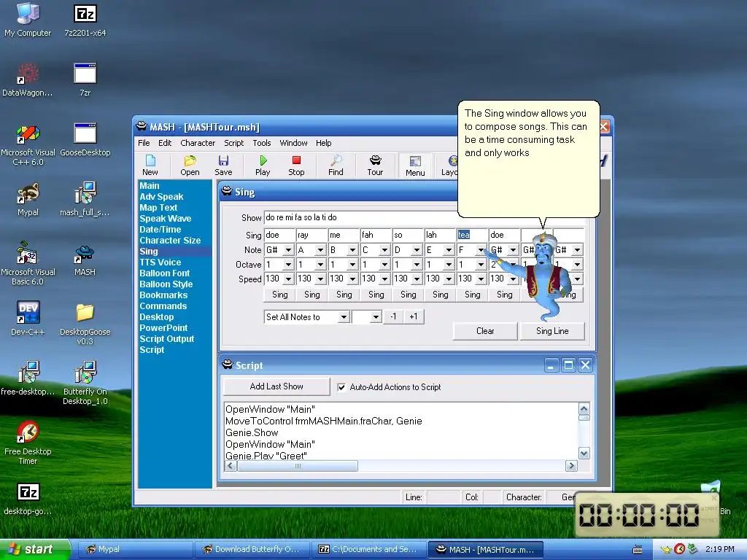
Task: Select the 7zr desktop icon
Action: (x=85, y=79)
